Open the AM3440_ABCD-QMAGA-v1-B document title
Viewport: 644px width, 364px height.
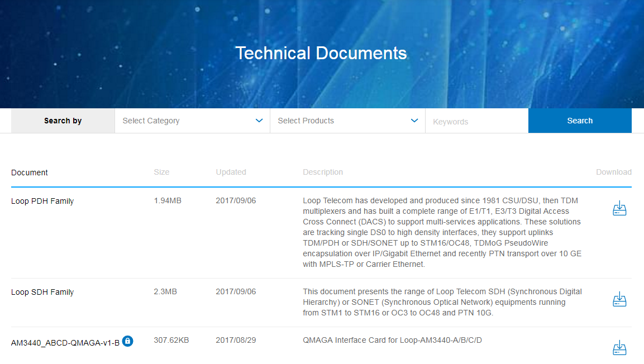(x=65, y=343)
